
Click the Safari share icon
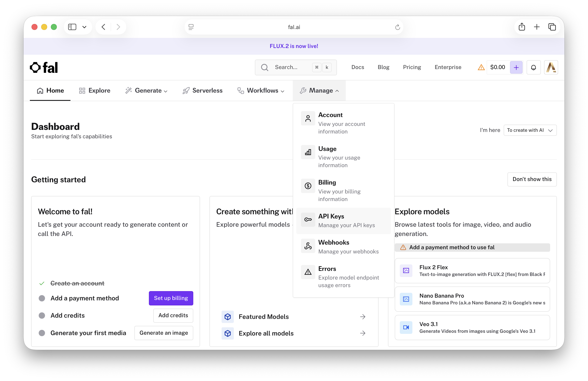(522, 27)
